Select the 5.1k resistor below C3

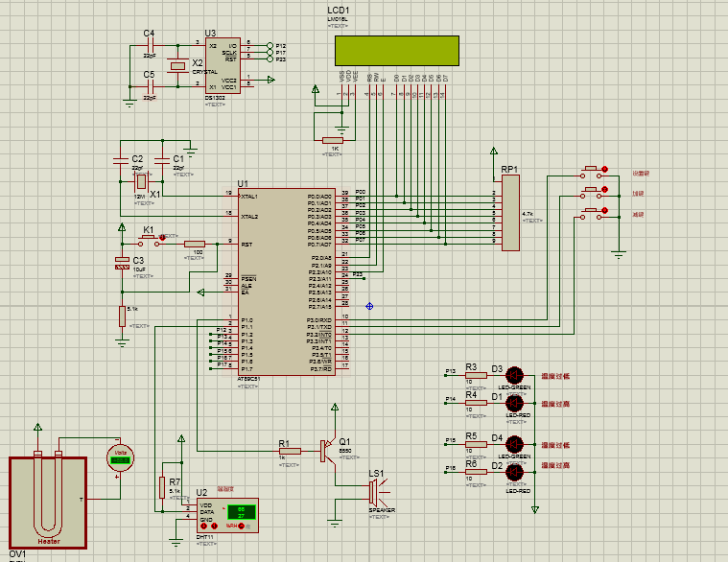click(x=122, y=316)
